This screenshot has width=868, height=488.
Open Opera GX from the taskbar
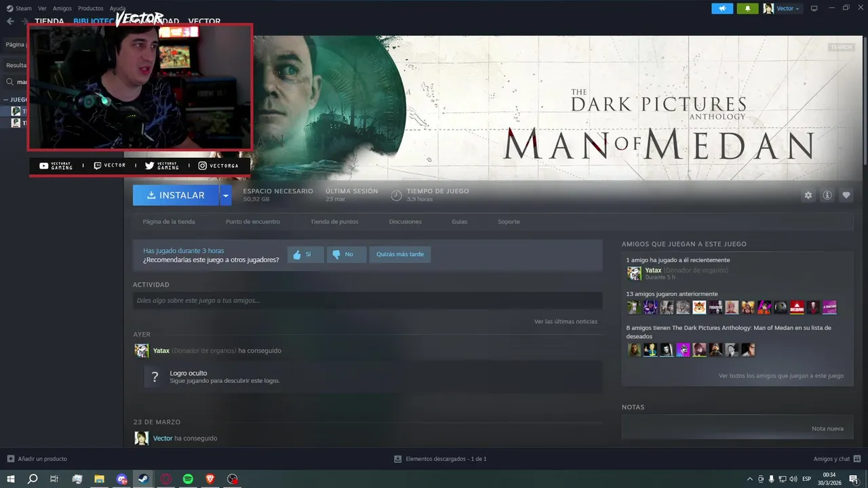pyautogui.click(x=165, y=479)
